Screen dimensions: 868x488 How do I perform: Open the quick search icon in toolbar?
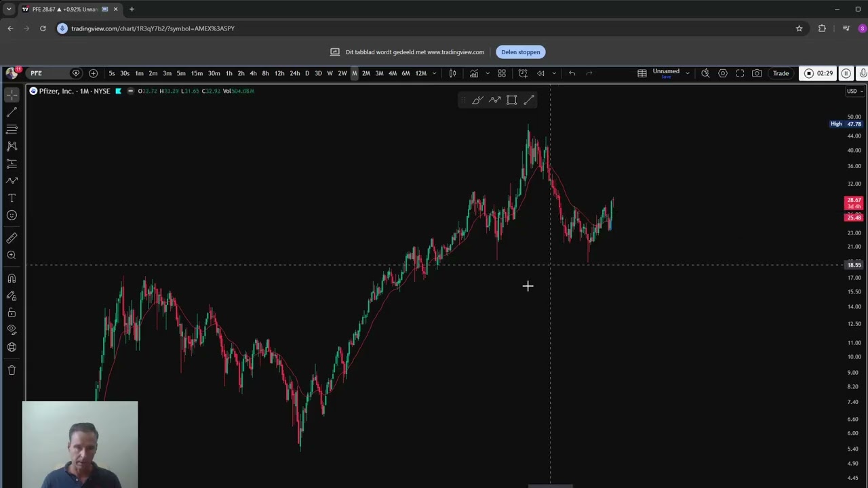pos(705,73)
